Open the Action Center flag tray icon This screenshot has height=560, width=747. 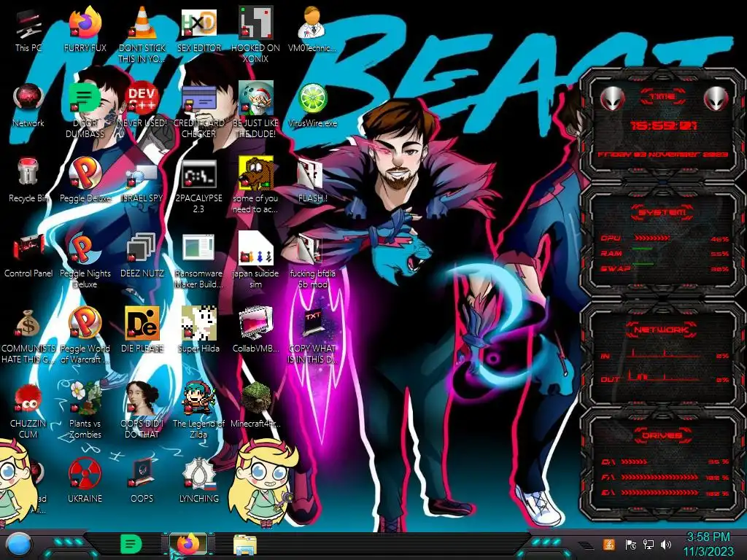pos(631,544)
